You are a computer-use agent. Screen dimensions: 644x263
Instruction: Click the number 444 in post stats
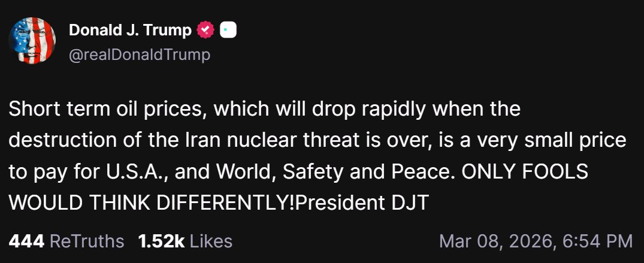coord(26,241)
